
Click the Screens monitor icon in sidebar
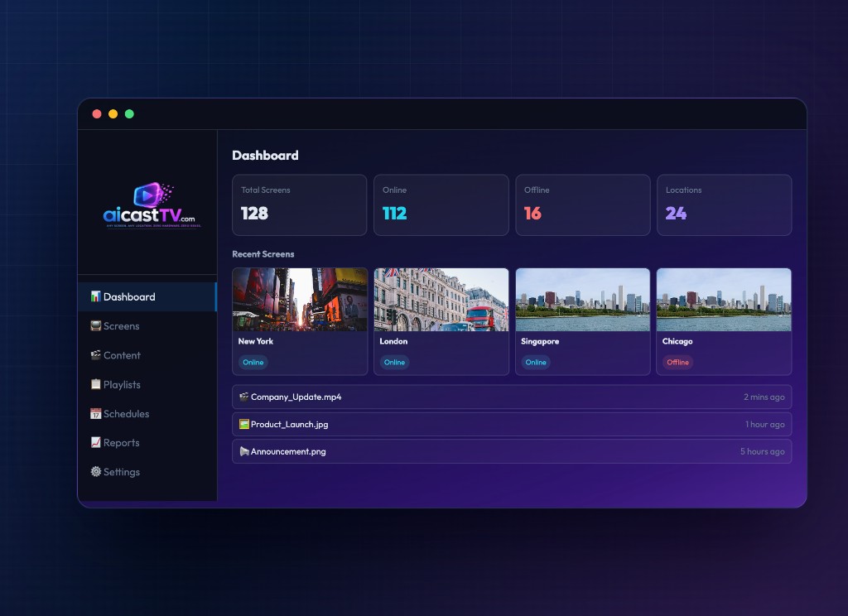pyautogui.click(x=96, y=325)
